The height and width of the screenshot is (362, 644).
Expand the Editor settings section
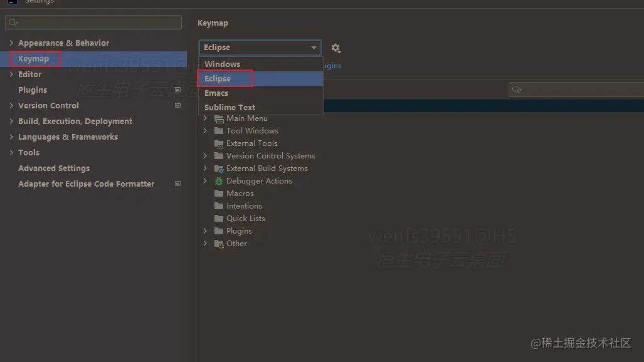[11, 75]
